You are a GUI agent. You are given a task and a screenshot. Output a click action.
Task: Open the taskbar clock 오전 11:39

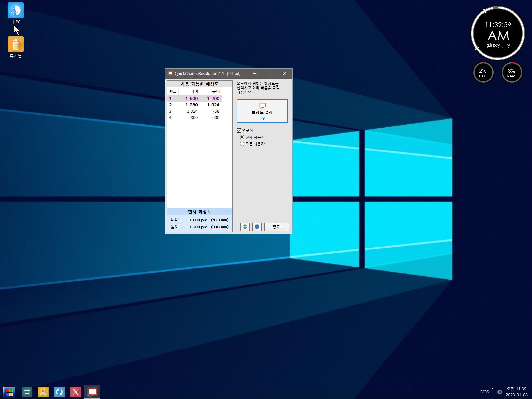[516, 392]
